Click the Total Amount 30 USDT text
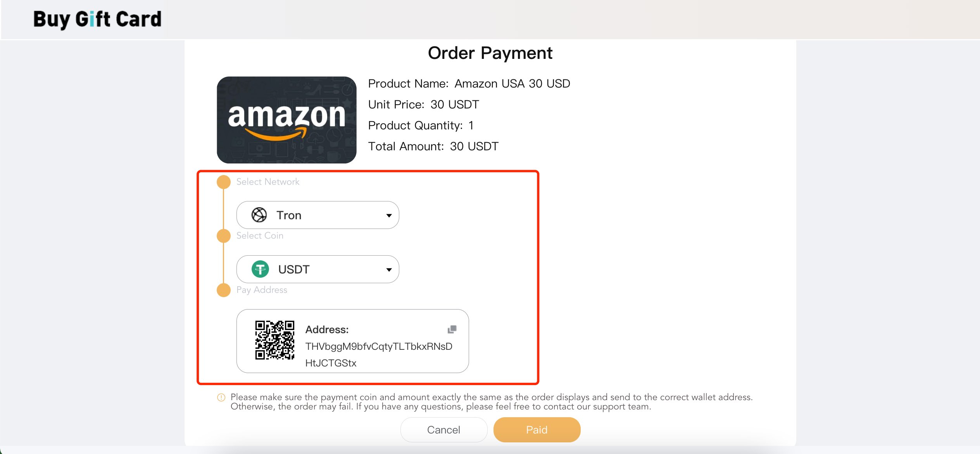This screenshot has height=454, width=980. click(433, 146)
